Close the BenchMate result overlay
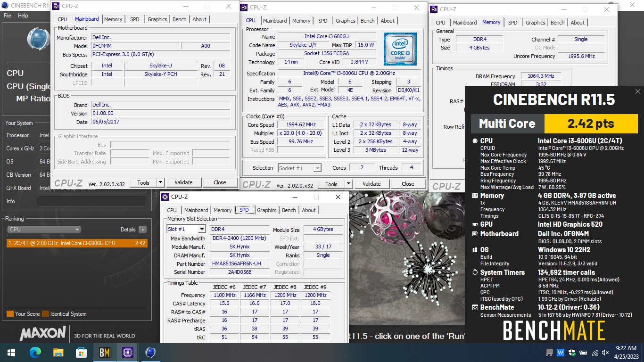 click(637, 91)
